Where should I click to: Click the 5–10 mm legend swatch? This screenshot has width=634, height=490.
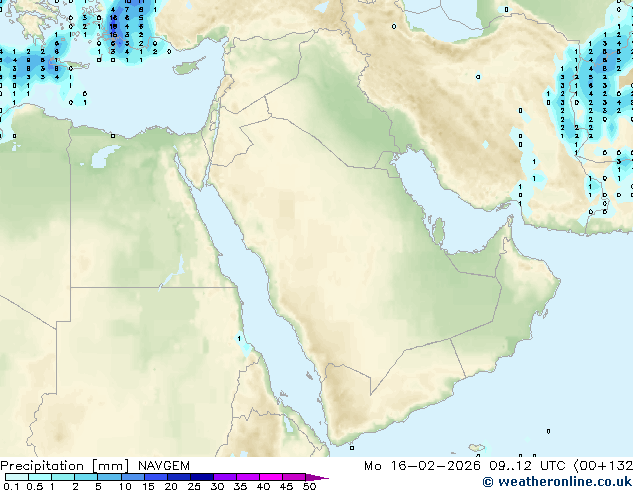click(x=109, y=477)
